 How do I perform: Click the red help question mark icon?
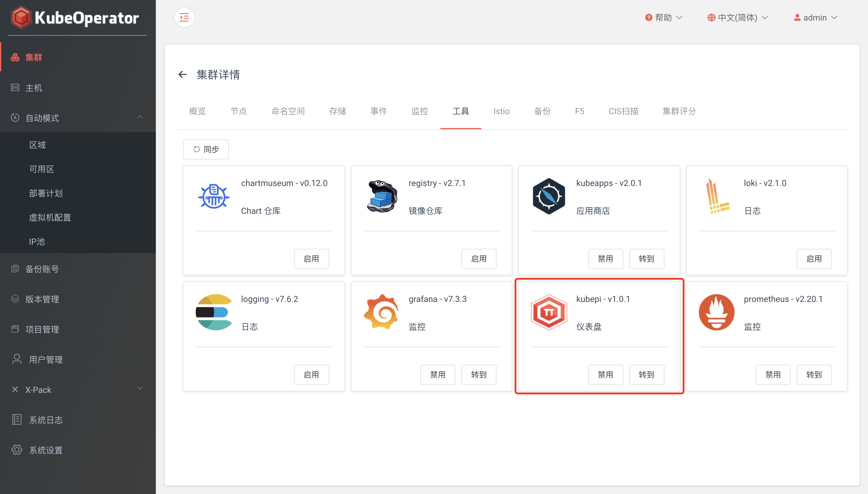pos(648,17)
